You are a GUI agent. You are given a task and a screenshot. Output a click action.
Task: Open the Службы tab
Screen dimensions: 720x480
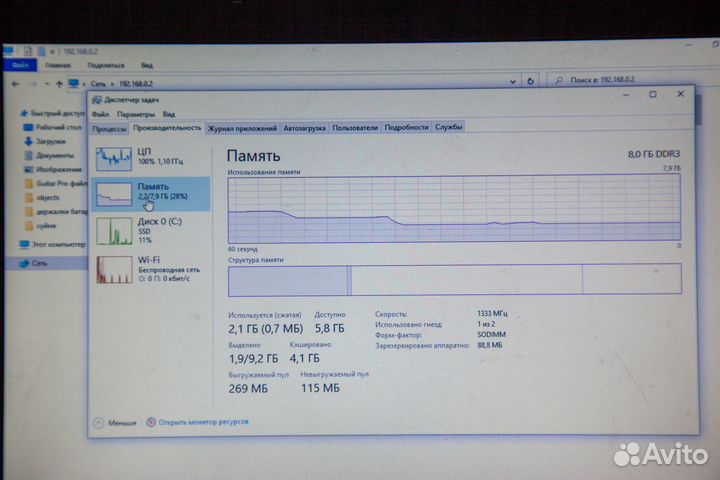click(x=449, y=127)
